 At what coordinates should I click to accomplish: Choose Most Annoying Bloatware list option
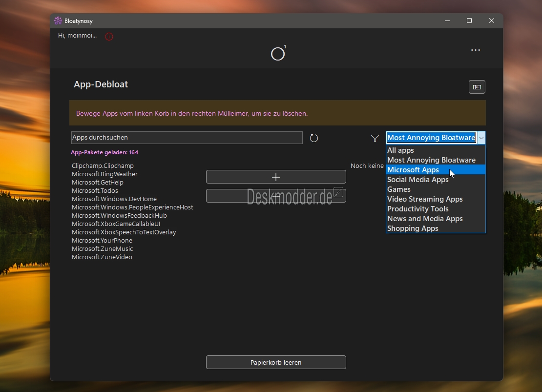coord(436,160)
